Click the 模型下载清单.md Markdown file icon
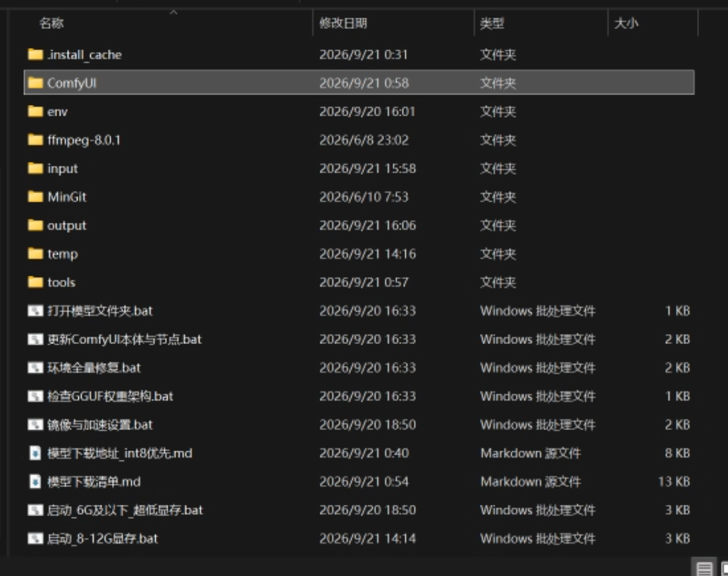The image size is (728, 576). coord(35,482)
